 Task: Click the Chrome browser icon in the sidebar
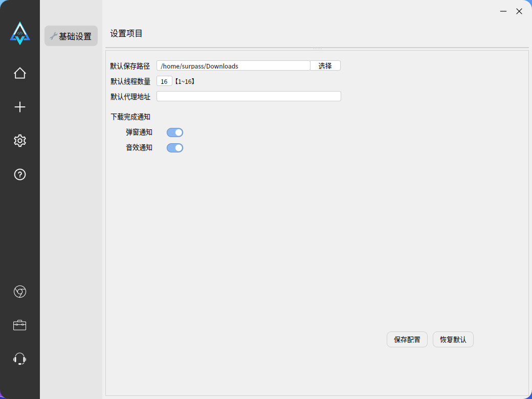click(x=19, y=292)
